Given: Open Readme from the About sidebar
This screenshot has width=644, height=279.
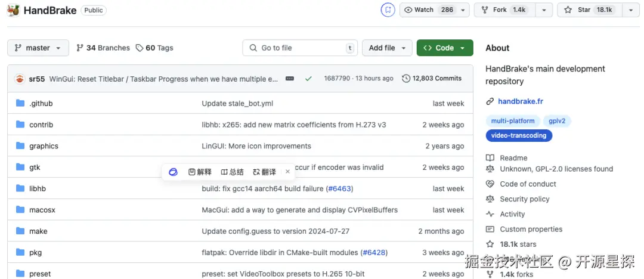Looking at the screenshot, I should pos(513,158).
